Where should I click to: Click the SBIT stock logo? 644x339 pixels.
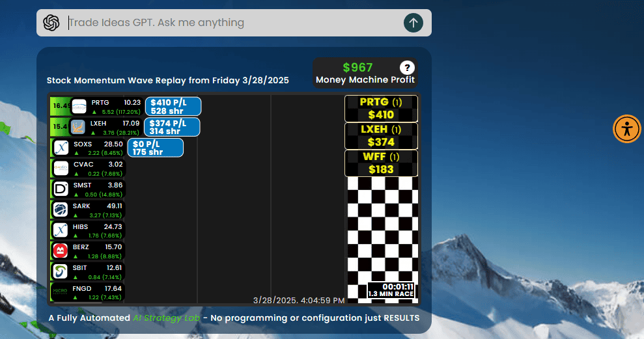click(61, 271)
